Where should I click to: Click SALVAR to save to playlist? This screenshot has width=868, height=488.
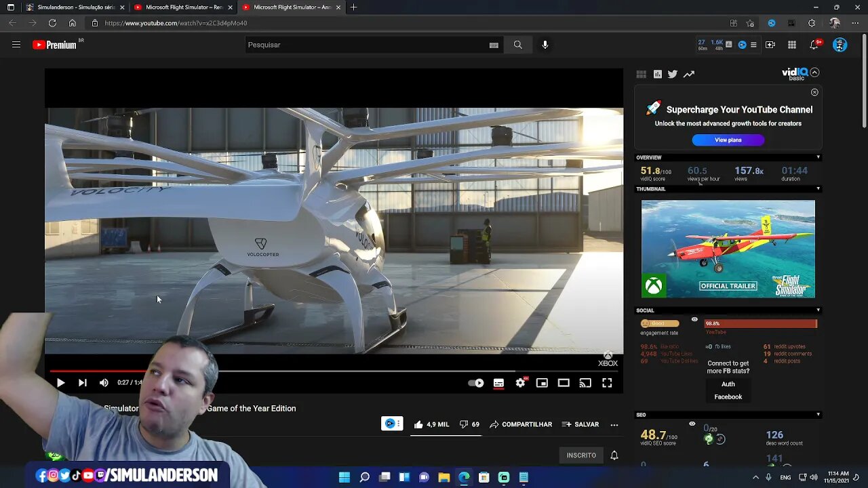[x=580, y=424]
